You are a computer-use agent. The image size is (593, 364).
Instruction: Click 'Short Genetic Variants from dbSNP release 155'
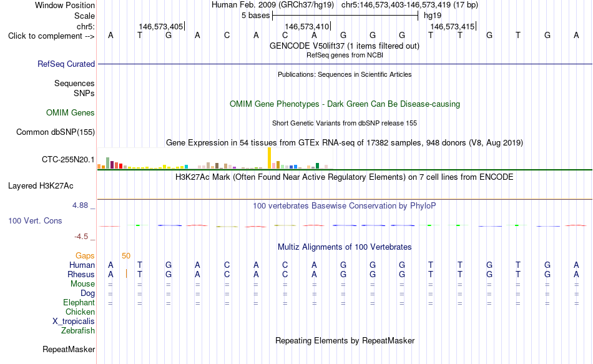pyautogui.click(x=345, y=124)
